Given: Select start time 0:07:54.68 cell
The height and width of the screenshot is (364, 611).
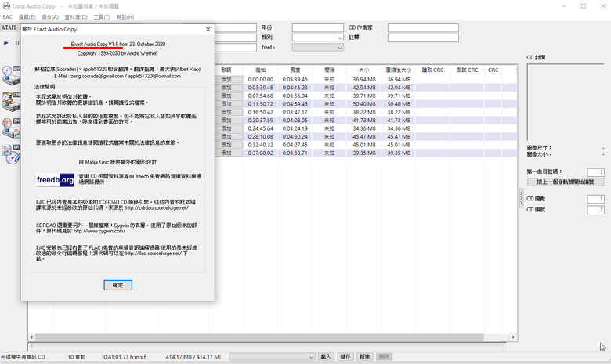Looking at the screenshot, I should coord(261,96).
